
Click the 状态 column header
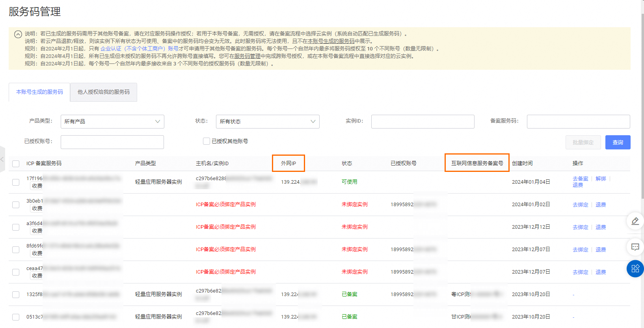pyautogui.click(x=347, y=163)
